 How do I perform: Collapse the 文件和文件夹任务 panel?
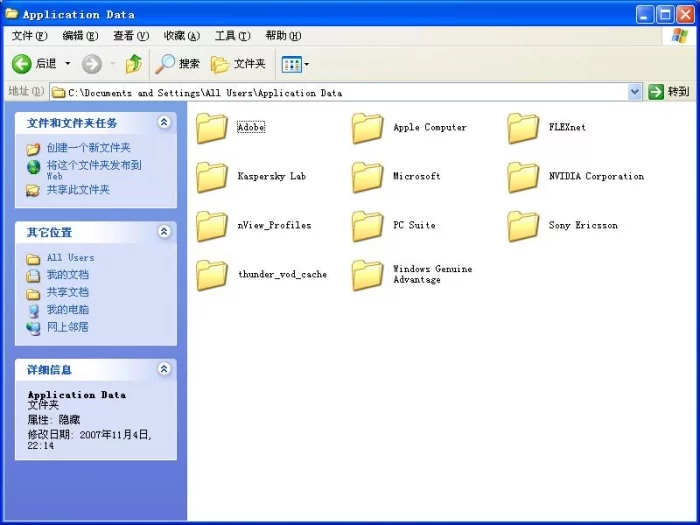pos(164,122)
